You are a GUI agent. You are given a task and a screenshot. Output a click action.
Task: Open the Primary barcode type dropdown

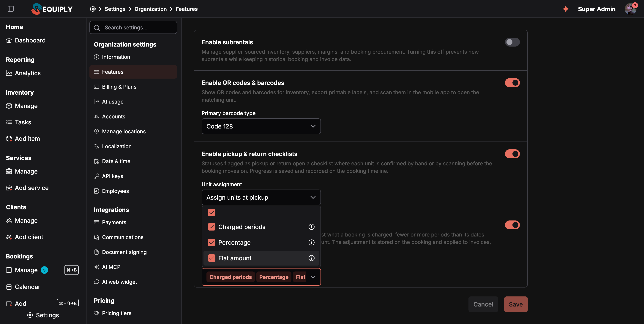(261, 126)
